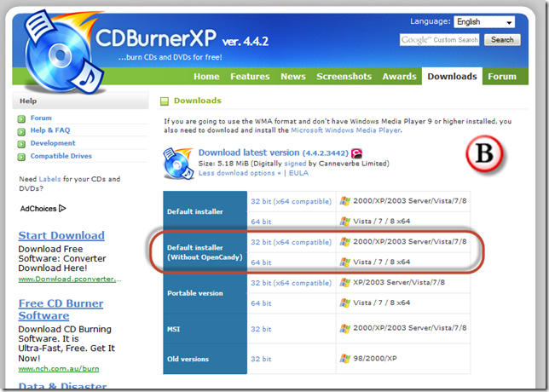Download first Default installer 64 bit
Image resolution: width=549 pixels, height=392 pixels.
point(261,222)
